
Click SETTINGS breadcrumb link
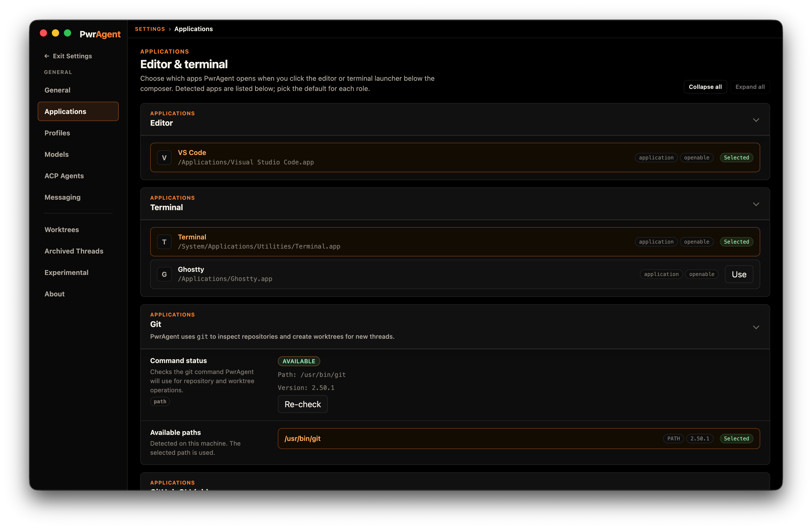click(150, 29)
